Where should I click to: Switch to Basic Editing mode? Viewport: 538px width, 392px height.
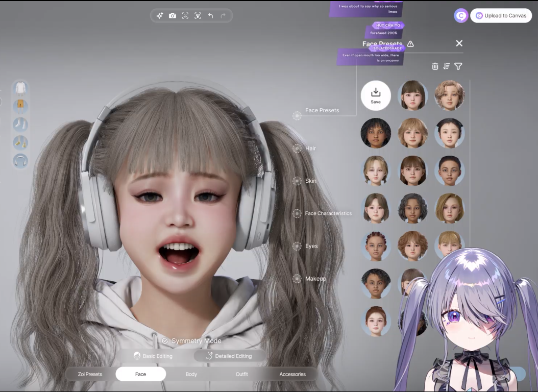click(x=153, y=356)
